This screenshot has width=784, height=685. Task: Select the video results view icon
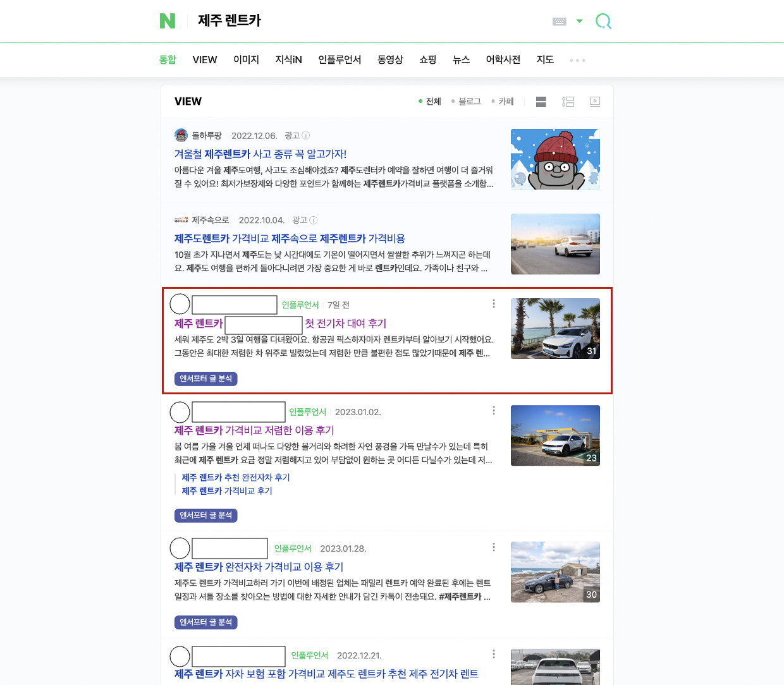point(594,101)
